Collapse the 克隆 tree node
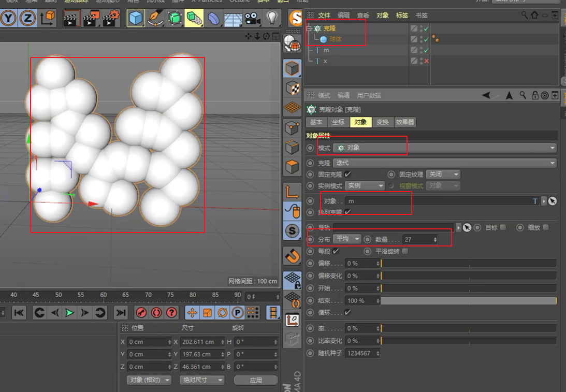 tap(309, 28)
